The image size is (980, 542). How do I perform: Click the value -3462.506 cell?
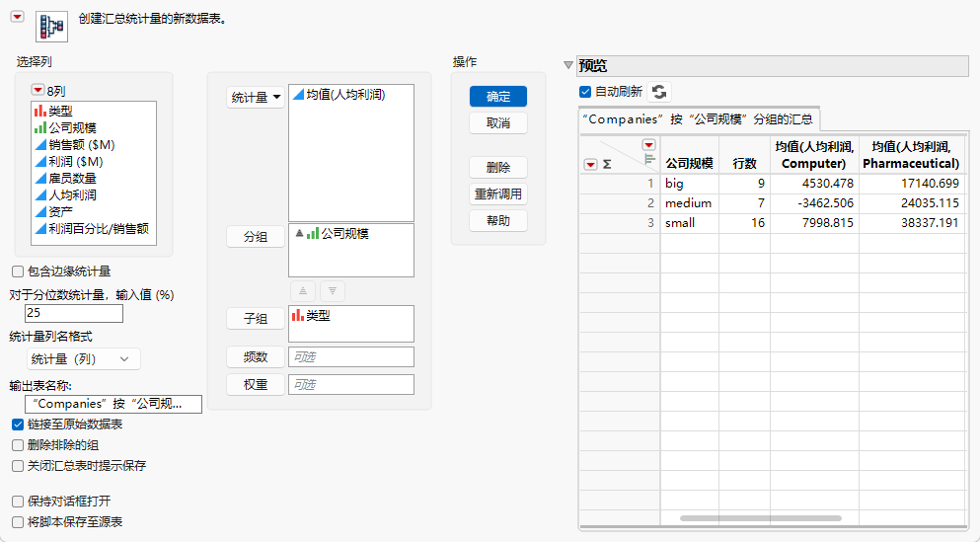814,203
